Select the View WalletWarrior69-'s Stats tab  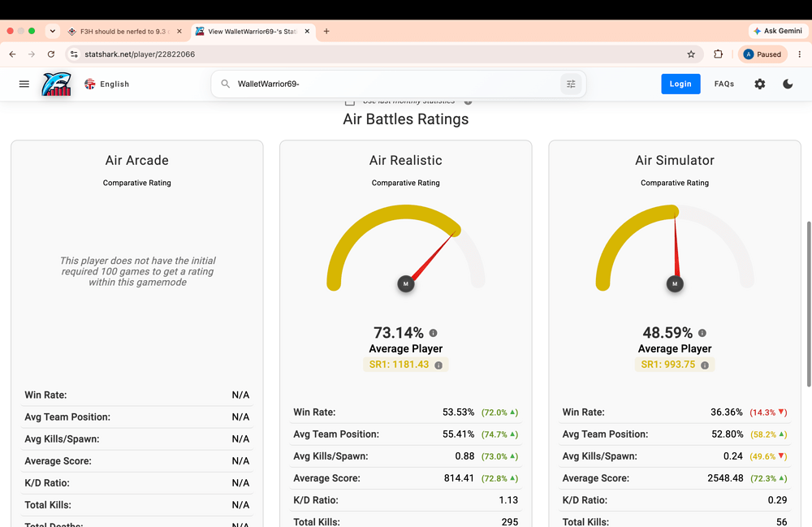(253, 32)
